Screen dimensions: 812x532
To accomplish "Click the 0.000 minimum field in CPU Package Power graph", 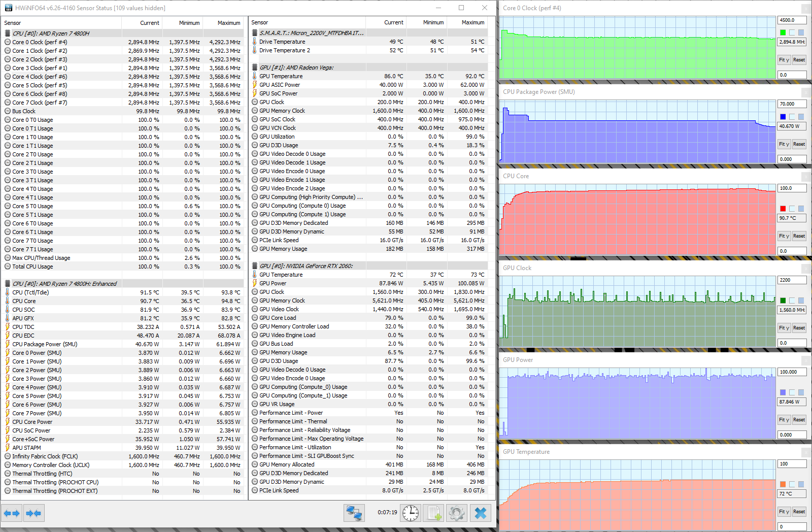I will 792,159.
